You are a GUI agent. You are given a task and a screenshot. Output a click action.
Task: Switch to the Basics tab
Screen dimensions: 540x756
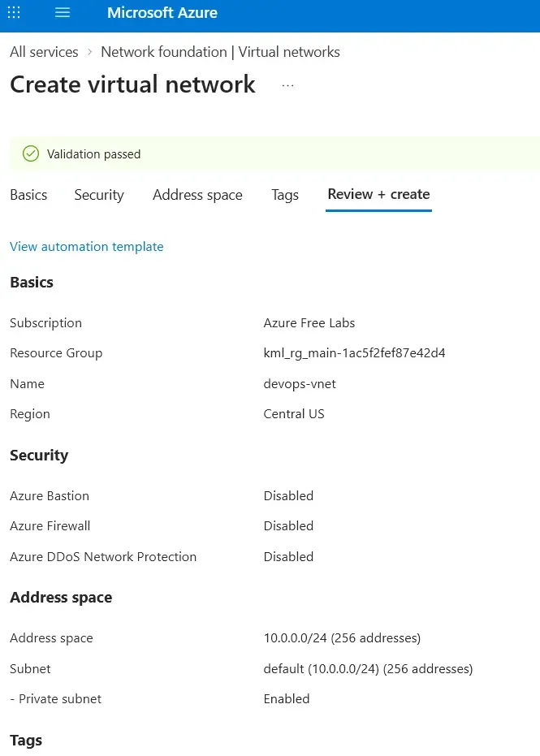click(28, 195)
